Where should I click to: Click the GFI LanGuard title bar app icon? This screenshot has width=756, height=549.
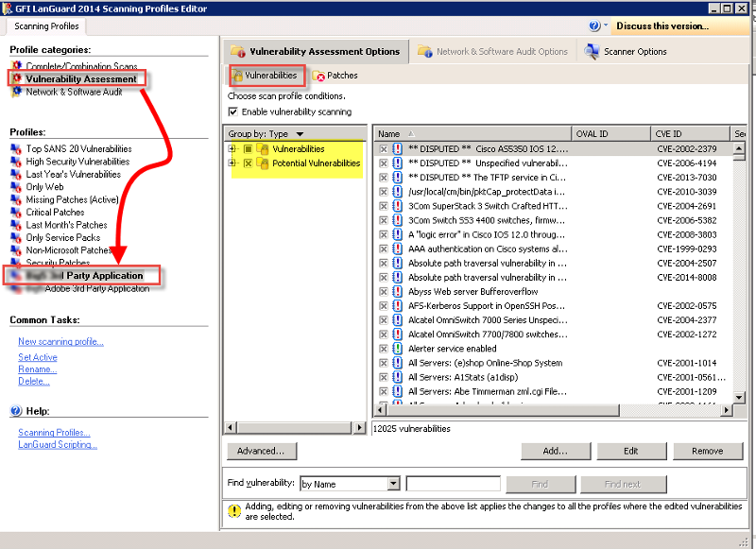7,9
